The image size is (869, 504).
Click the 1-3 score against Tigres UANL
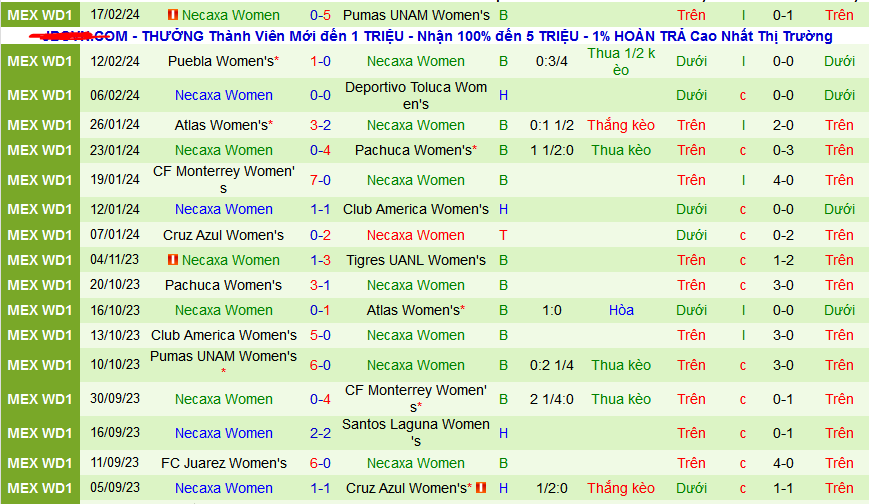pyautogui.click(x=320, y=260)
